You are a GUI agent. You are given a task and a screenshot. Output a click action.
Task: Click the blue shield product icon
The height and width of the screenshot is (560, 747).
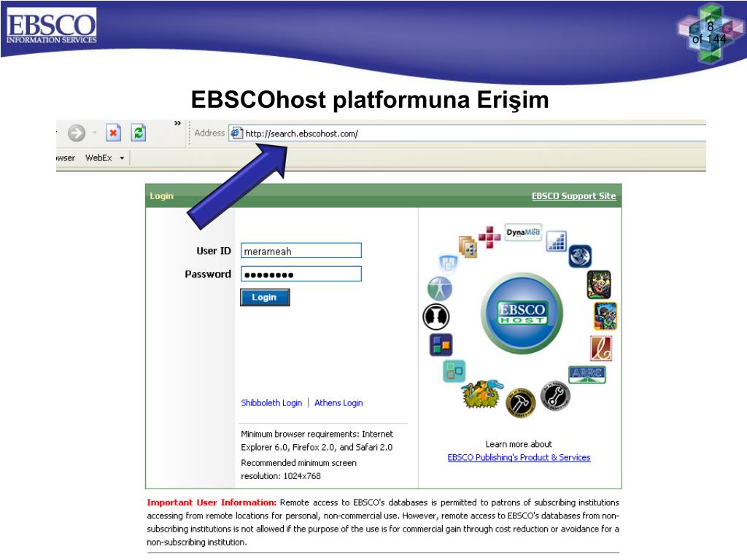(x=448, y=262)
